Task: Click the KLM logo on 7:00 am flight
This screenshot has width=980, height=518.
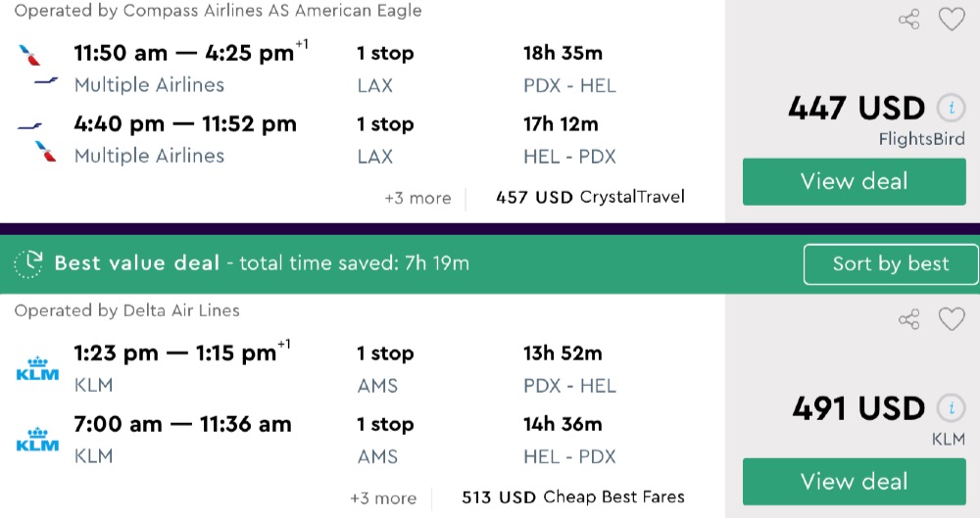Action: [x=38, y=439]
